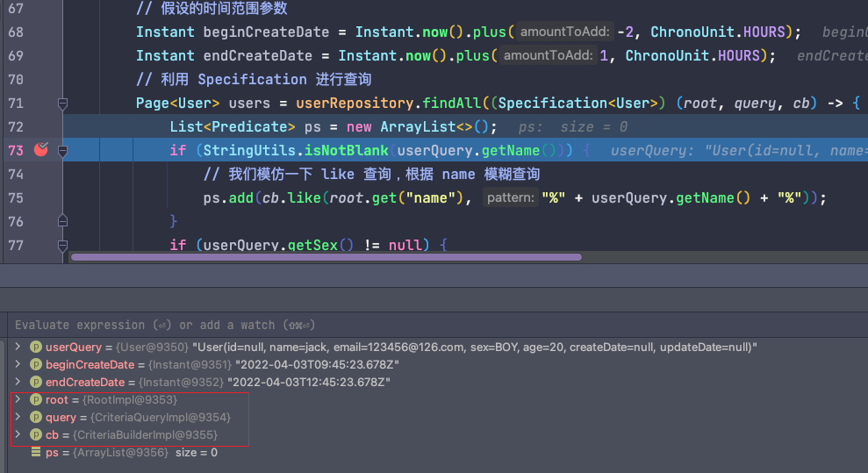Click the "amountToAdd:" hint on line 68
The image size is (868, 473).
(x=564, y=32)
